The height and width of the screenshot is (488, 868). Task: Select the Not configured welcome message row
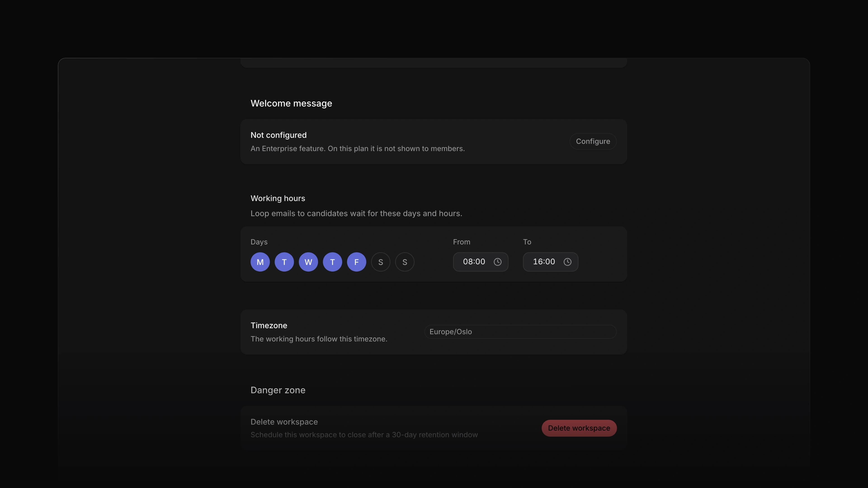click(434, 141)
